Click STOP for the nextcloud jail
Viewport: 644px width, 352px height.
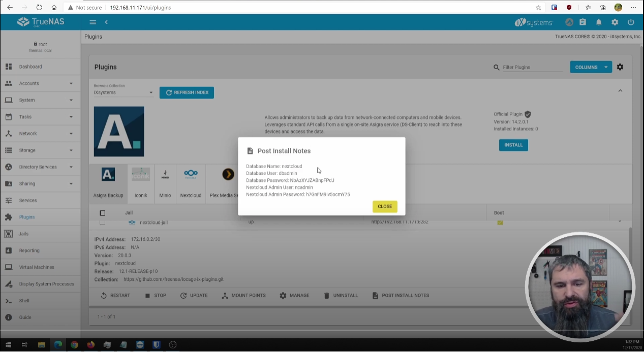point(156,295)
